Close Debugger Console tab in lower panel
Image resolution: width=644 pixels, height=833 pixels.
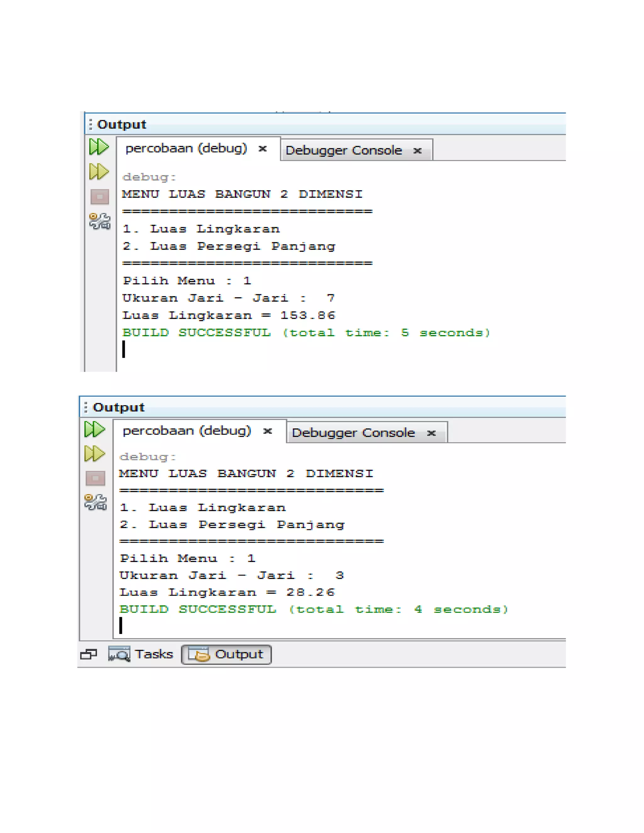[431, 433]
